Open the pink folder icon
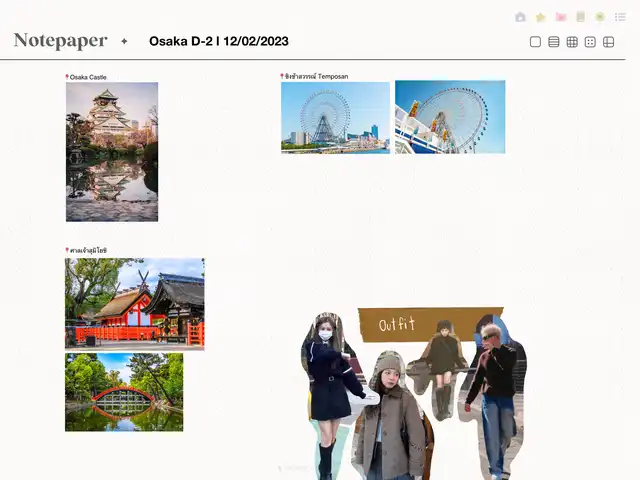 [560, 17]
